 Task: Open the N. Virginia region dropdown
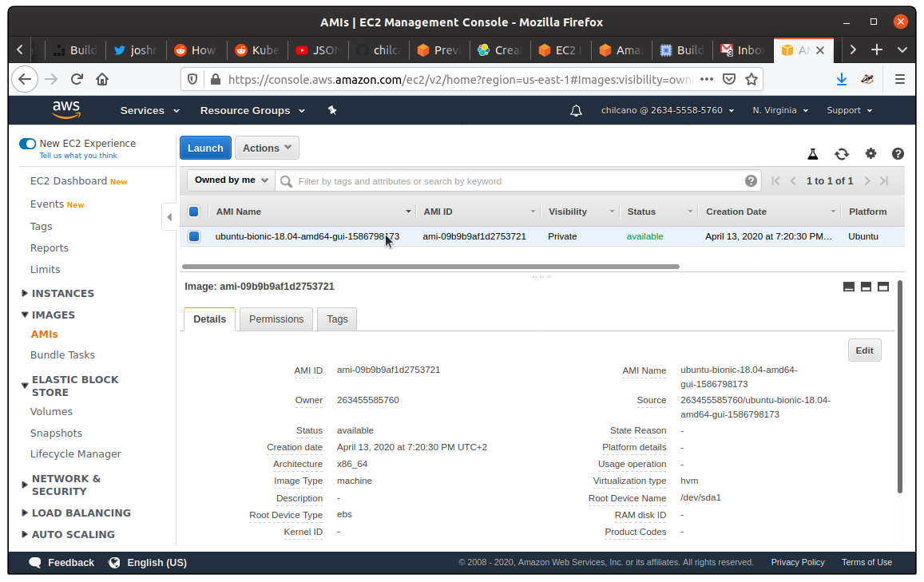[x=780, y=111]
